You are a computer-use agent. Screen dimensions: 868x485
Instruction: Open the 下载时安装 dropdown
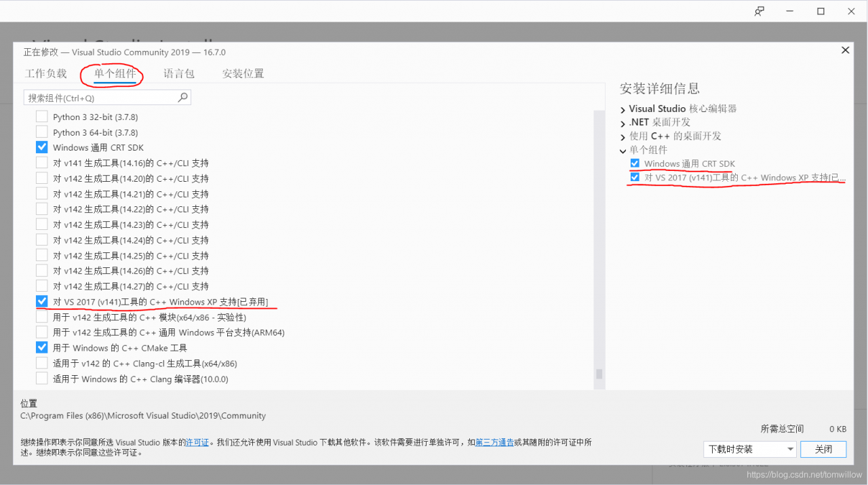(750, 449)
